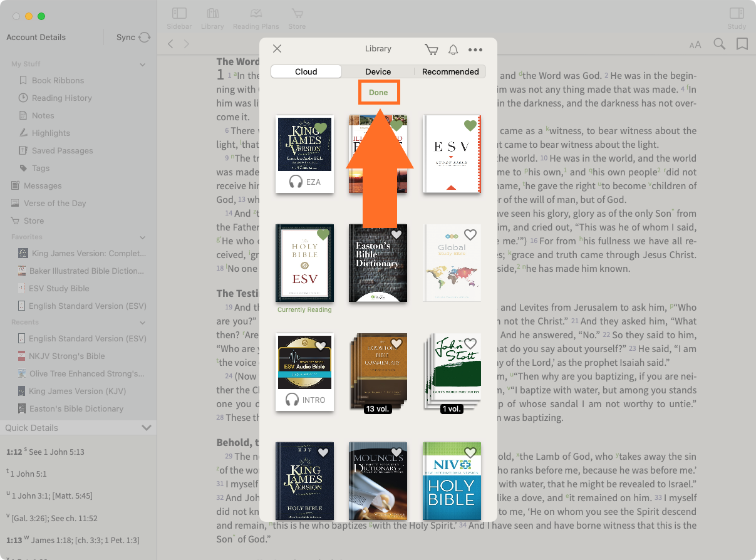Viewport: 756px width, 560px height.
Task: Open the search magnifier icon
Action: click(x=720, y=44)
